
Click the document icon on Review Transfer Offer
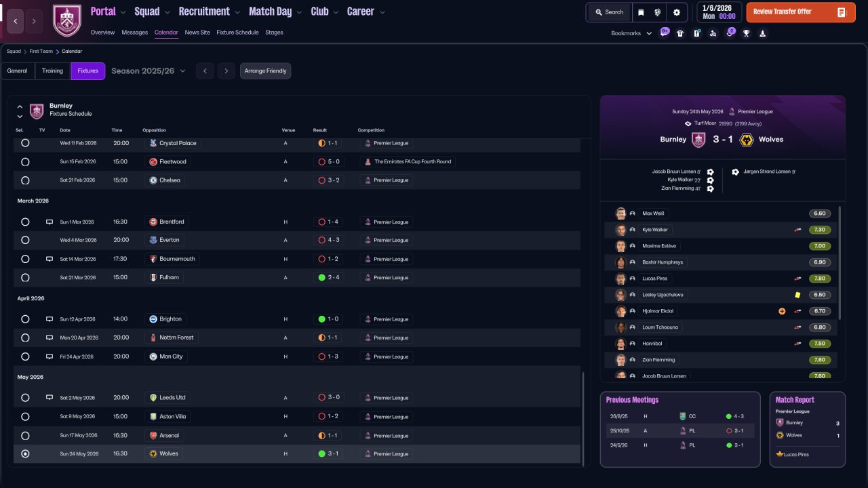click(841, 12)
